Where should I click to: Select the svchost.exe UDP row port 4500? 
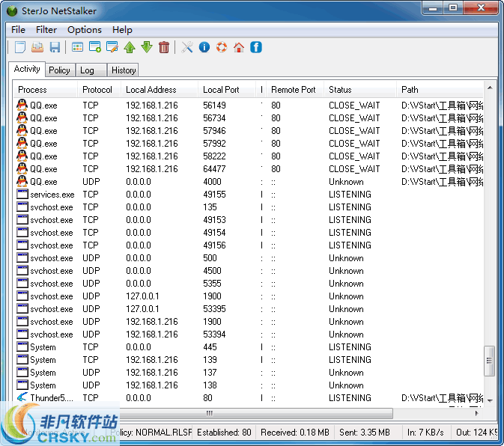click(249, 270)
